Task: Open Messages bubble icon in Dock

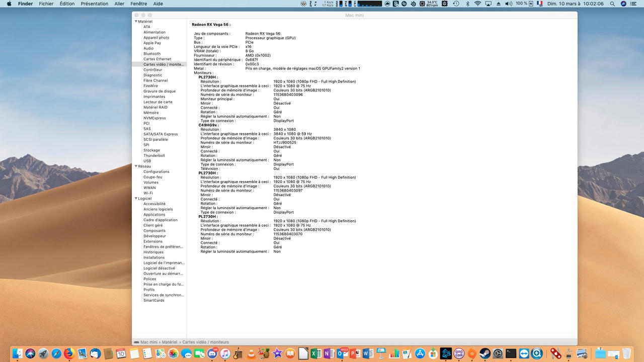Action: point(186,353)
